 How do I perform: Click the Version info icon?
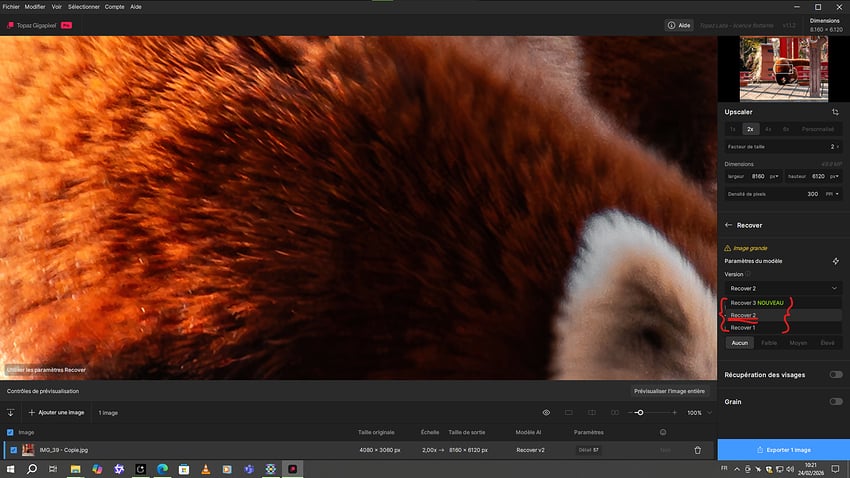(x=749, y=273)
